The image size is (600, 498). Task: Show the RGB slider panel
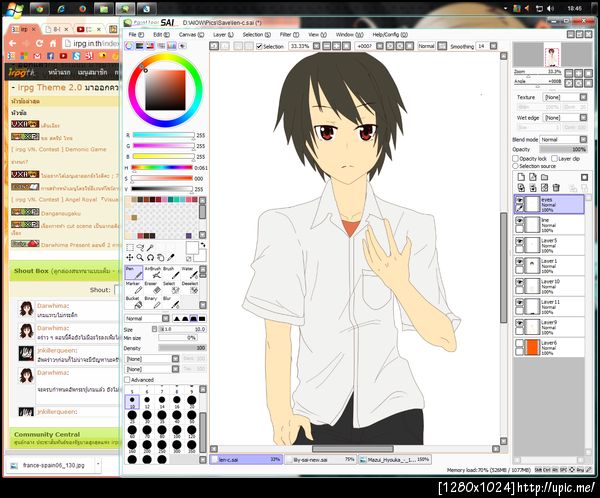click(140, 46)
